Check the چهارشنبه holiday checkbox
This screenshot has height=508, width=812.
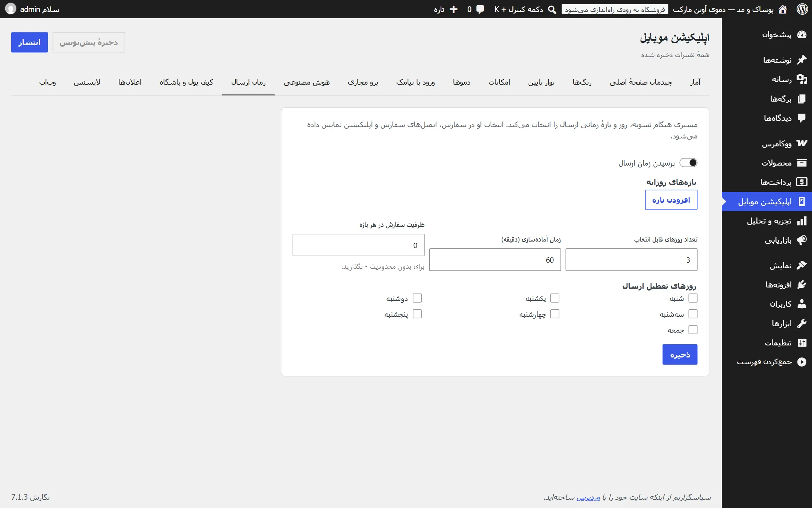(555, 314)
